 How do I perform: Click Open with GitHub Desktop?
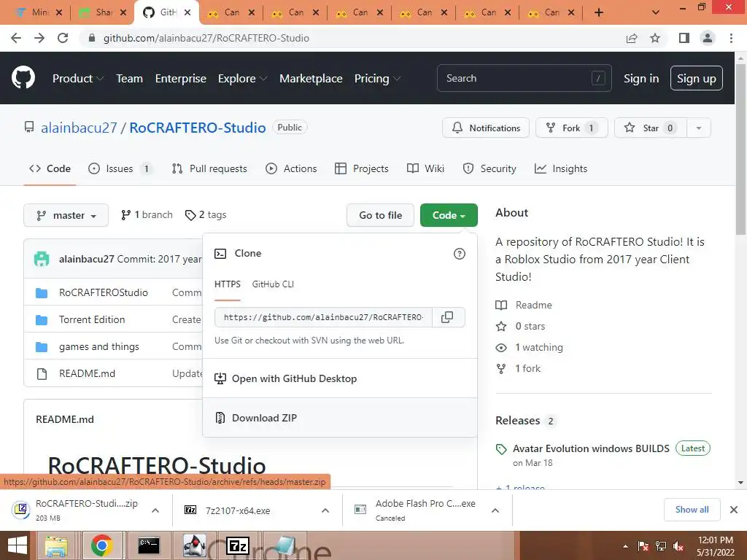tap(340, 378)
